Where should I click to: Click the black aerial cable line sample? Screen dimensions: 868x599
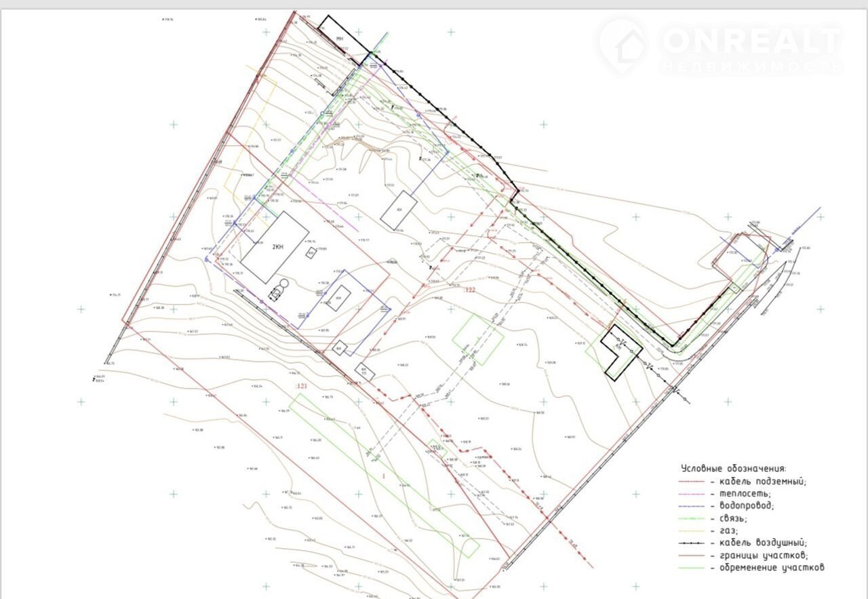pos(692,543)
